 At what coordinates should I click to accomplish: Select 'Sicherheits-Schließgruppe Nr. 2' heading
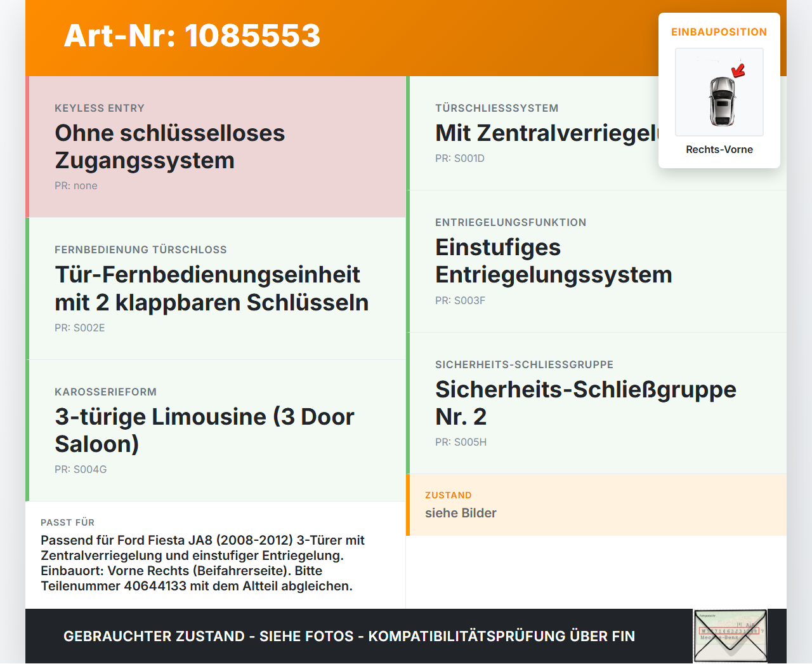[x=586, y=403]
